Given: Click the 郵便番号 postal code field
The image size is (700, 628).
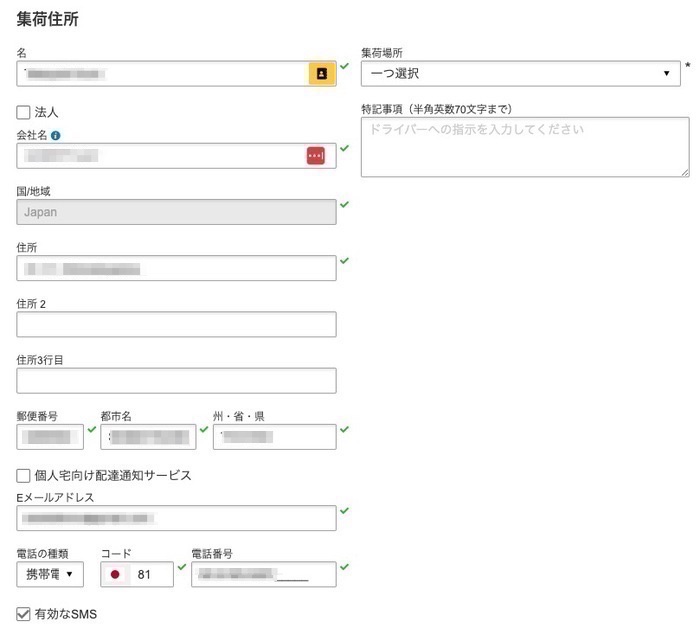Looking at the screenshot, I should [50, 437].
